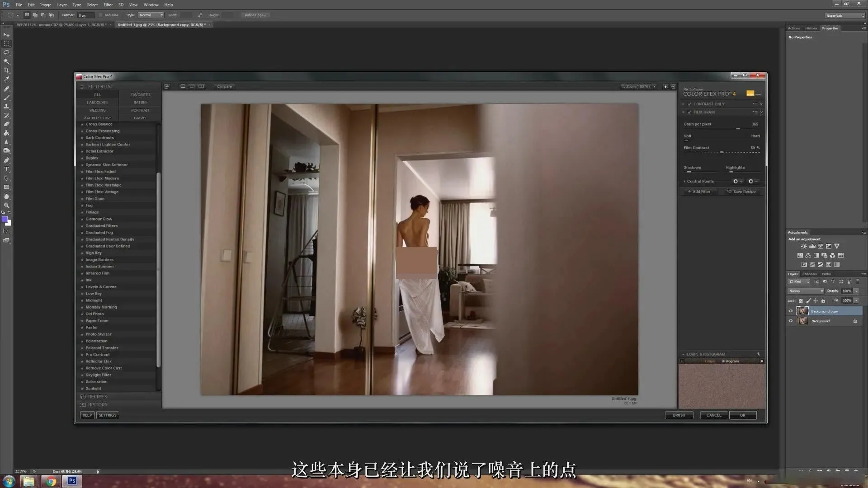Screen dimensions: 868x488
Task: Click the add control point icon
Action: [737, 181]
